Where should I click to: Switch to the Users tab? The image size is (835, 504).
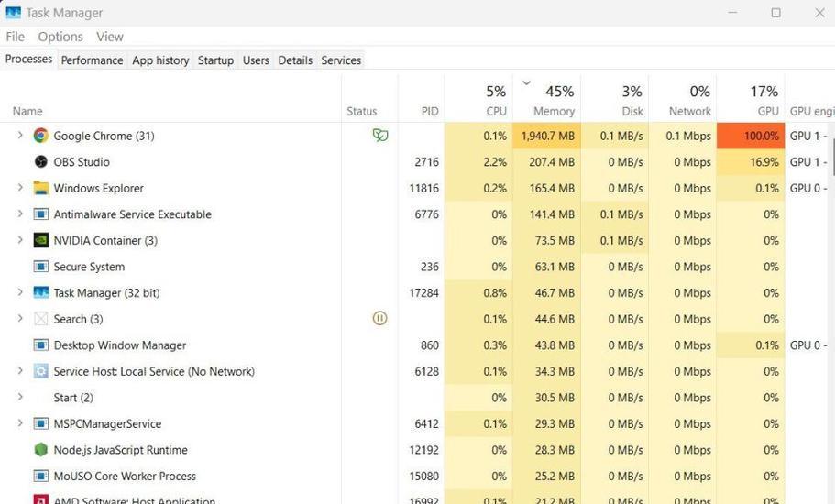[256, 60]
